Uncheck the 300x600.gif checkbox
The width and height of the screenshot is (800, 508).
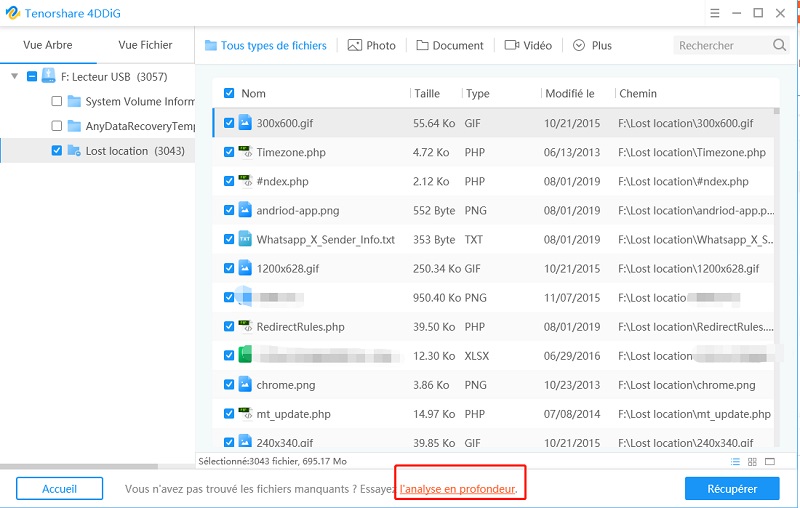pyautogui.click(x=229, y=123)
